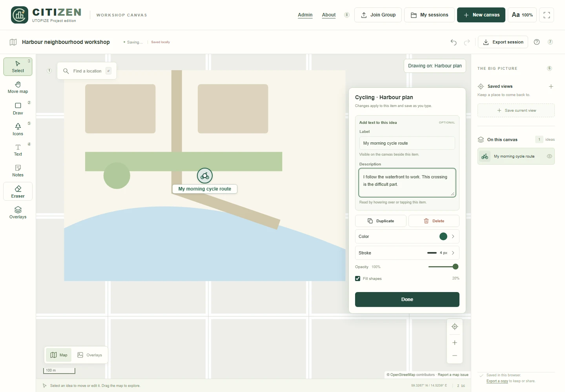Open My sessions
This screenshot has width=565, height=392.
coord(429,15)
